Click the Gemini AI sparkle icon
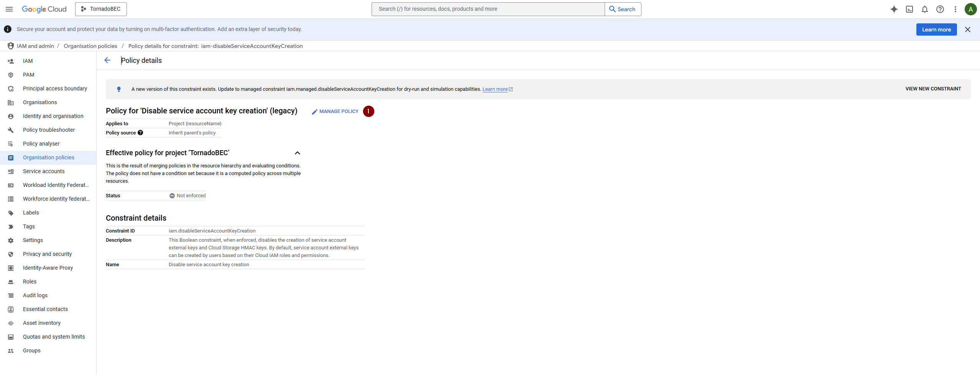Viewport: 980px width, 375px height. coord(894,9)
